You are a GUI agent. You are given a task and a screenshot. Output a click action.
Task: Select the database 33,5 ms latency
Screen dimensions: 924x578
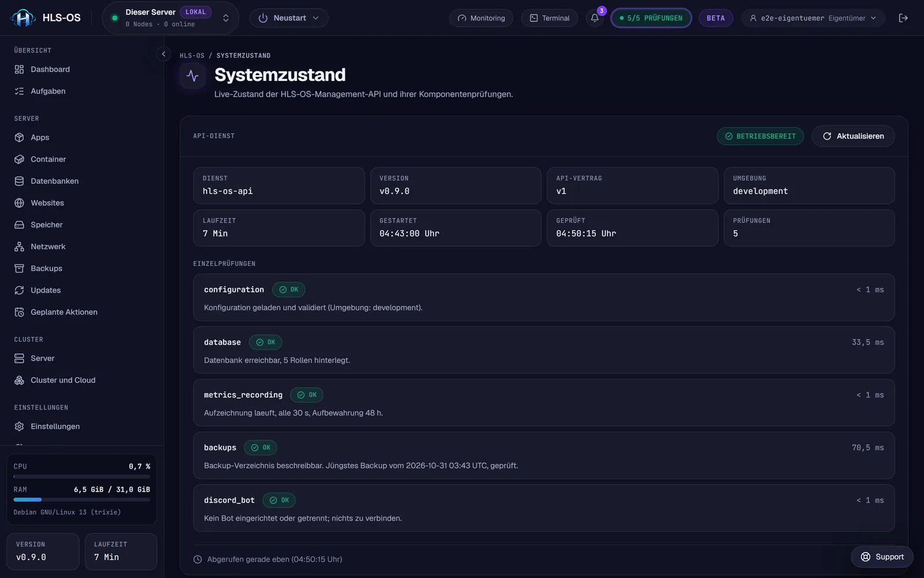tap(867, 342)
